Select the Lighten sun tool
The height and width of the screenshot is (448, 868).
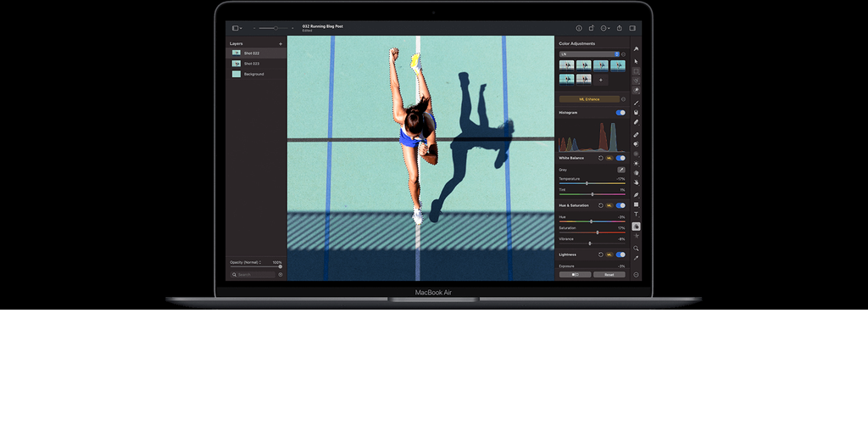pos(636,164)
